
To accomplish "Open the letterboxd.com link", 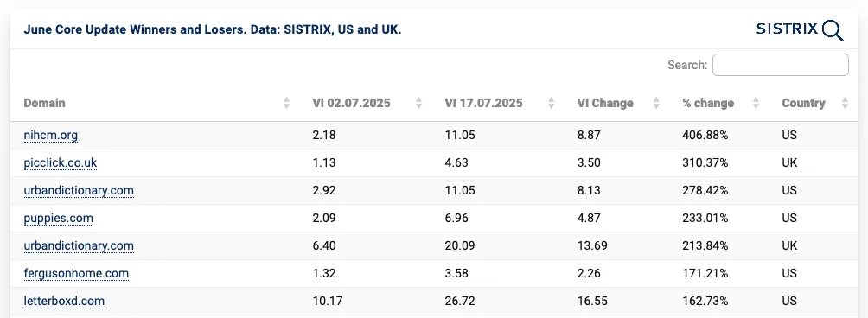I will pyautogui.click(x=64, y=301).
